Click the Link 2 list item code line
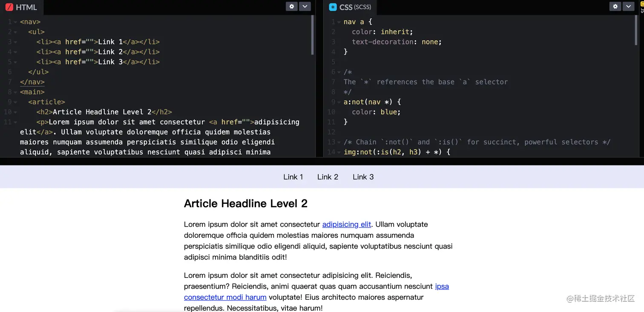 tap(98, 52)
